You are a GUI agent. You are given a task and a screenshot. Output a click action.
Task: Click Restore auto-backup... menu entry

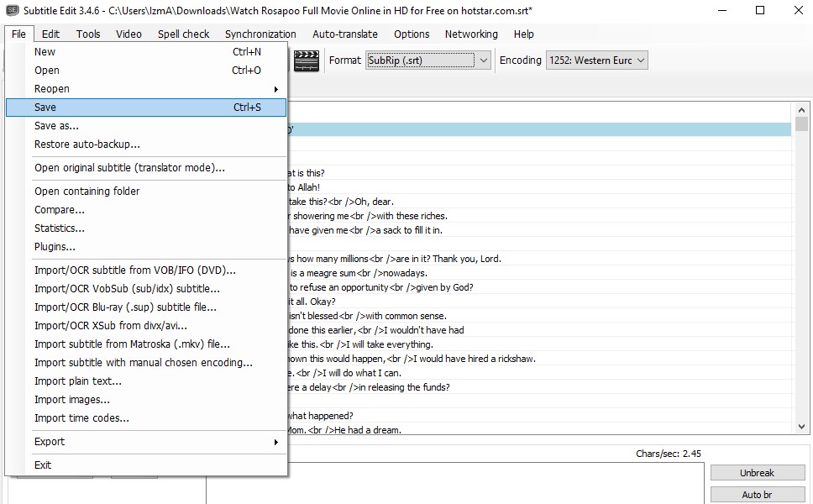pyautogui.click(x=87, y=144)
